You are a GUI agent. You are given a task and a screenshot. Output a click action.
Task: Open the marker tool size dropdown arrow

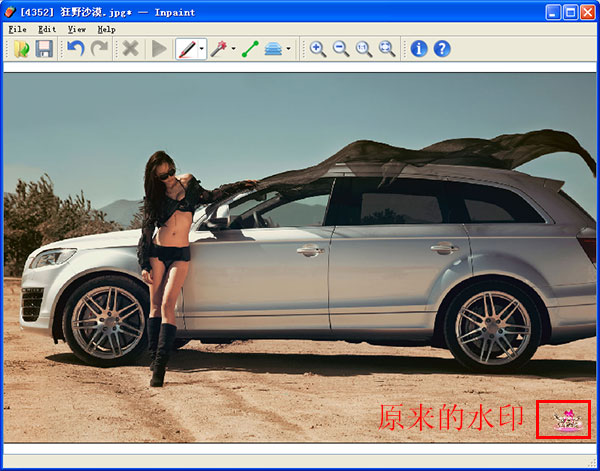[202, 49]
